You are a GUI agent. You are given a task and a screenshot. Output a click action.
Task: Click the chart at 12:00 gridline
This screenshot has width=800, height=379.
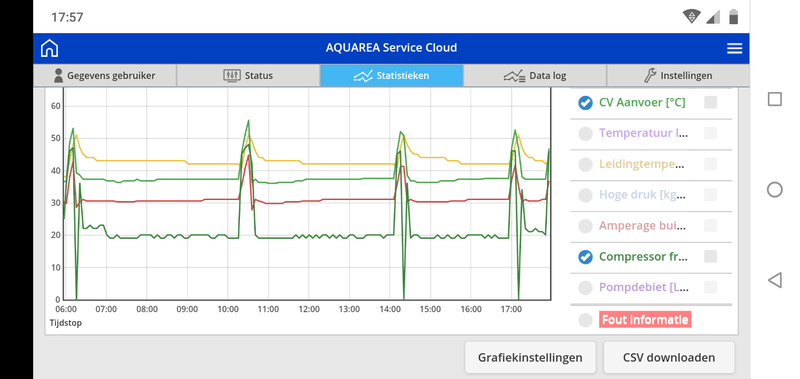pos(309,194)
